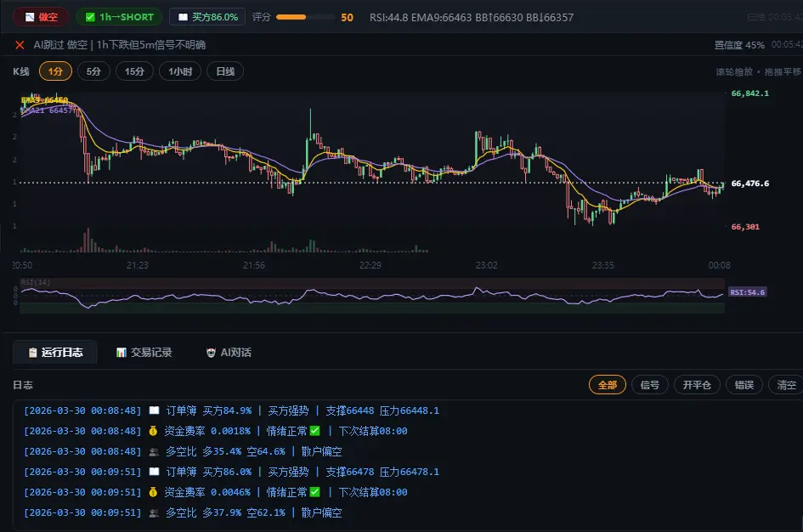Image resolution: width=803 pixels, height=532 pixels.
Task: Click the EMA9 legend label on chart
Action: click(x=44, y=100)
